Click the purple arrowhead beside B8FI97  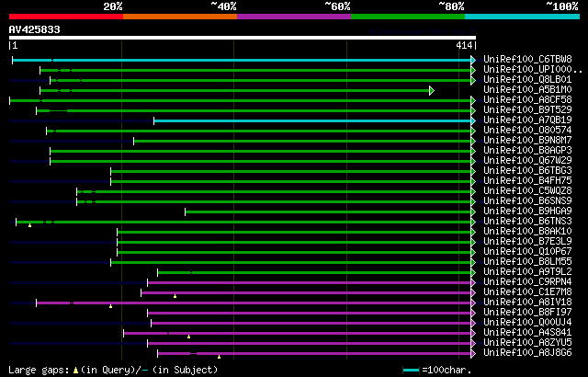tap(473, 314)
